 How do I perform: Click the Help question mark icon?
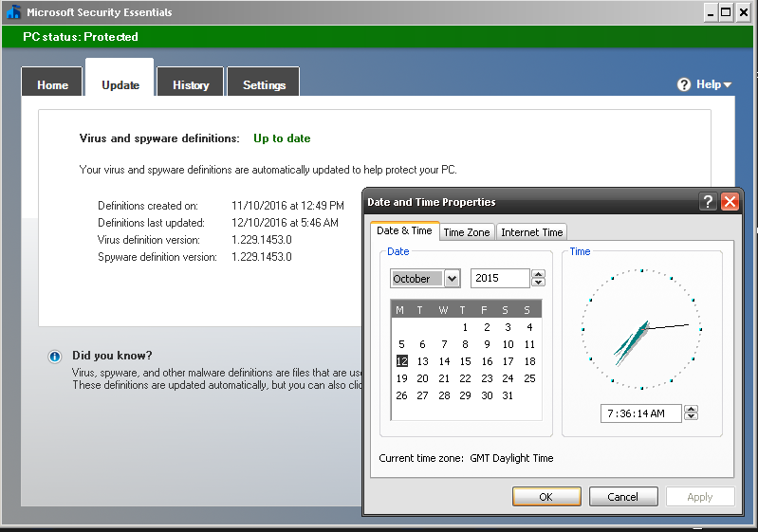(x=684, y=84)
